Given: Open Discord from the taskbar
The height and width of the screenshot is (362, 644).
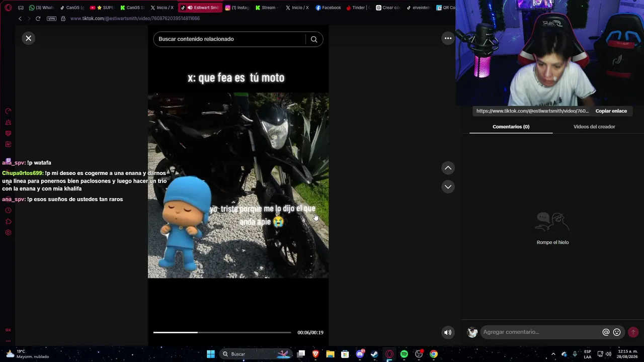Looking at the screenshot, I should click(360, 354).
